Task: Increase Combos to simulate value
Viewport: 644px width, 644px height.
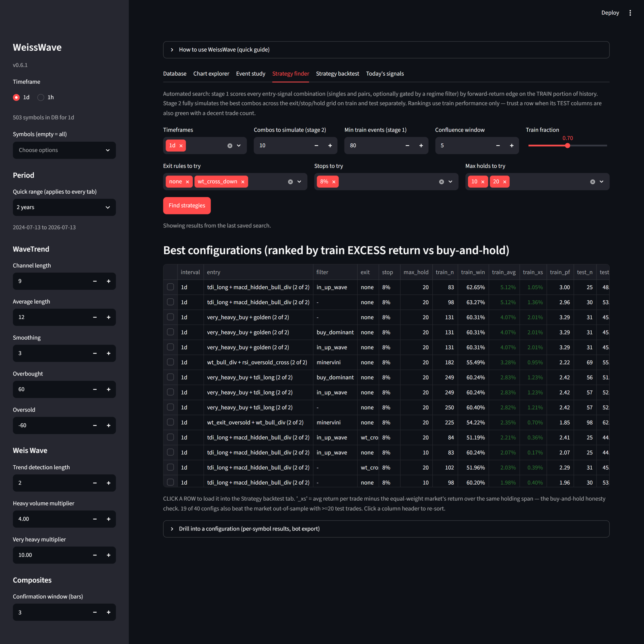Action: [330, 146]
